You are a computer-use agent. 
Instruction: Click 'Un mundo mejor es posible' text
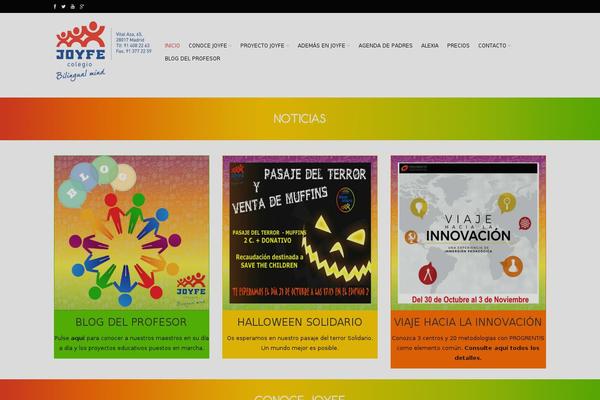coord(300,348)
